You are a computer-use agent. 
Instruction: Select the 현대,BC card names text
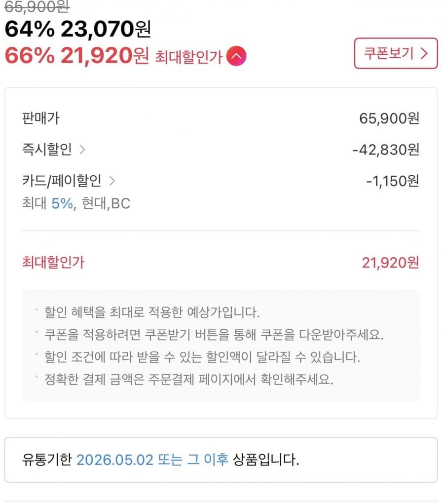pos(106,203)
